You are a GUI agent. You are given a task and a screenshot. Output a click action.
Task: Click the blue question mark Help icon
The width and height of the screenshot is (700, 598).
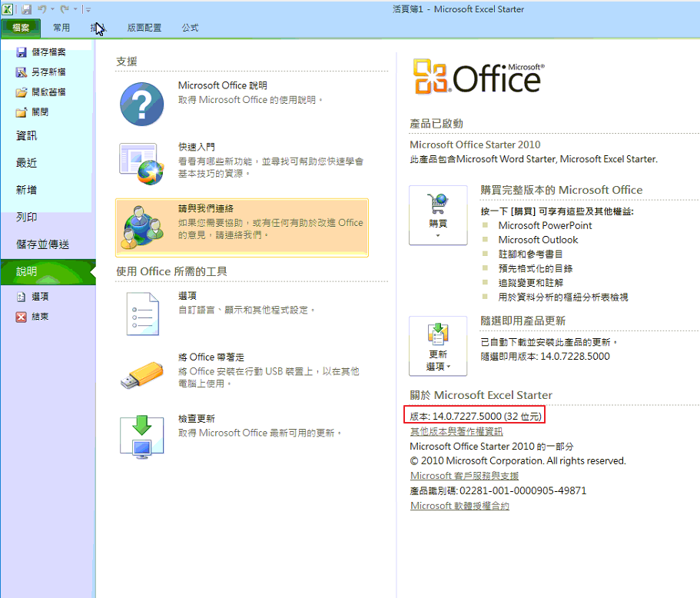click(x=142, y=104)
